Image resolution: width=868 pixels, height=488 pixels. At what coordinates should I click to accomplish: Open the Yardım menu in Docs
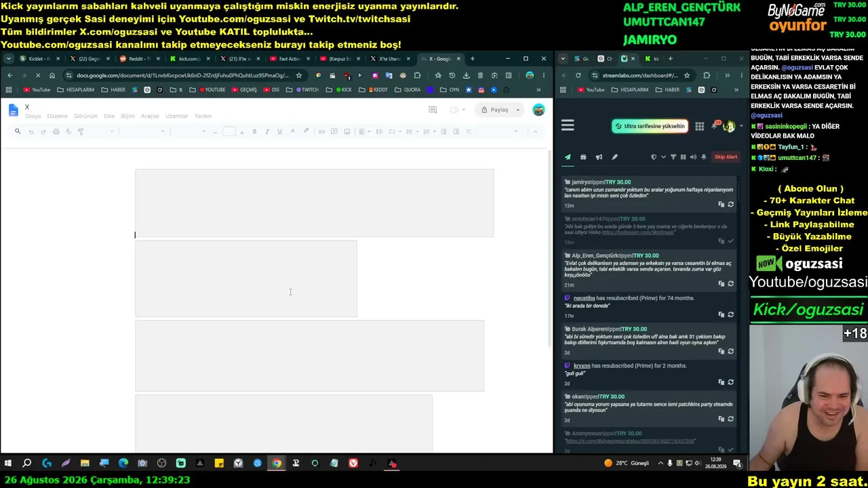203,116
